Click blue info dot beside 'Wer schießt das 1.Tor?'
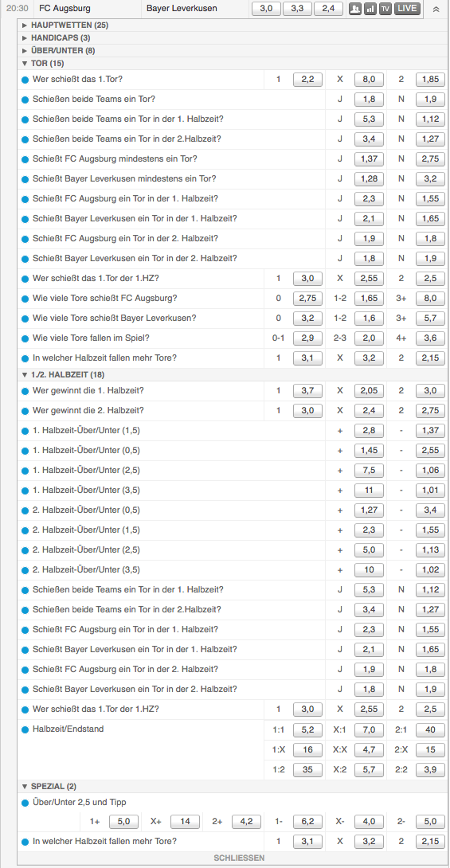 pyautogui.click(x=25, y=80)
